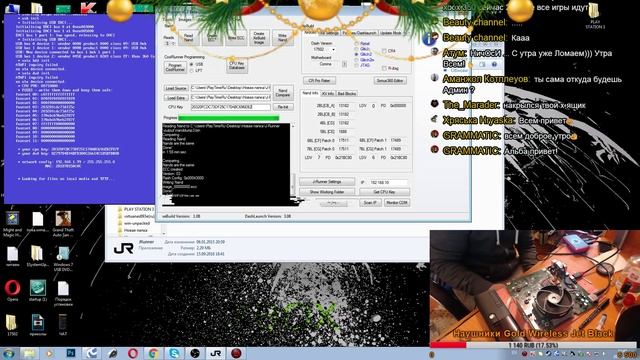The height and width of the screenshot is (360, 640).
Task: Click the Load Source button
Action: coord(176,88)
